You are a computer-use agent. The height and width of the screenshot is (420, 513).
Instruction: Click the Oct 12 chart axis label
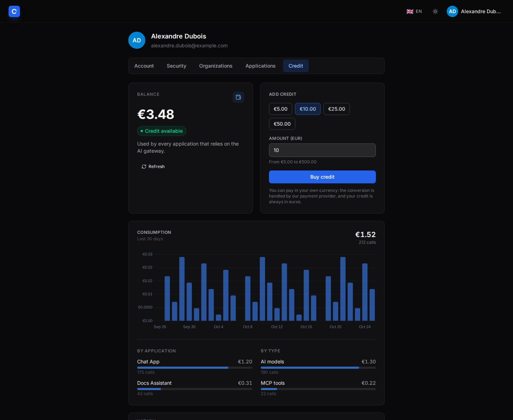[277, 327]
